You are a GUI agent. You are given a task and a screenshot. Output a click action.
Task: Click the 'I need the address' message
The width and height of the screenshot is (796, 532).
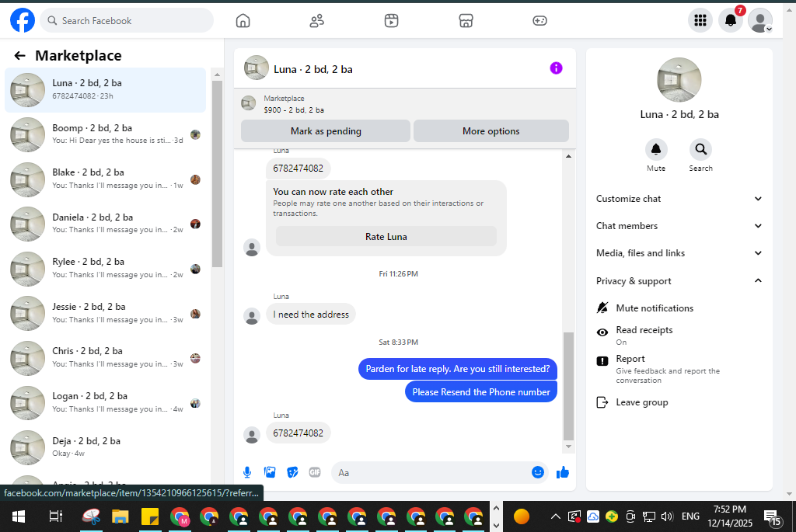click(x=311, y=315)
